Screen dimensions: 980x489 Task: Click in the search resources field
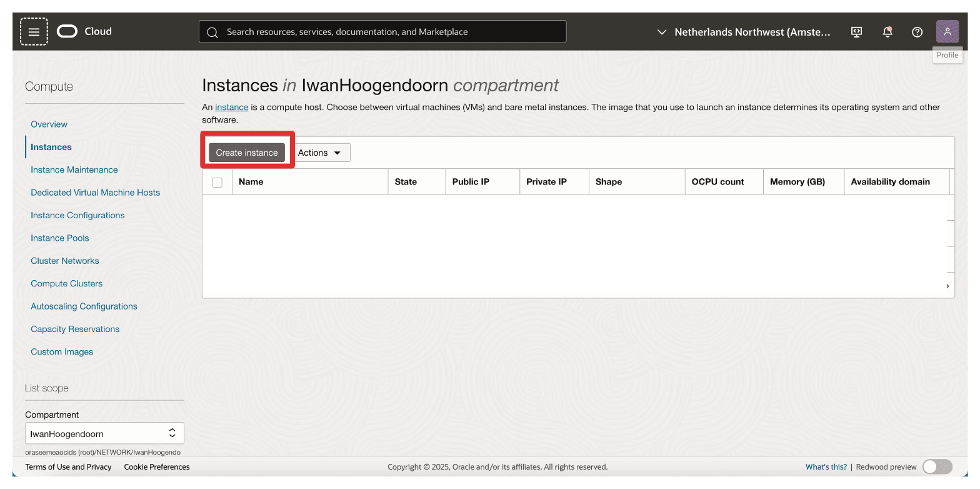point(382,31)
